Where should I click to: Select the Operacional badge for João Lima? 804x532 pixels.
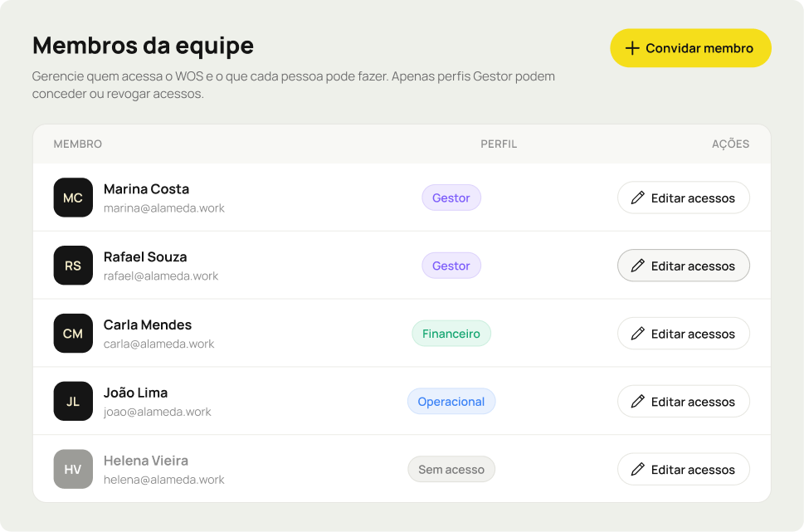click(451, 401)
